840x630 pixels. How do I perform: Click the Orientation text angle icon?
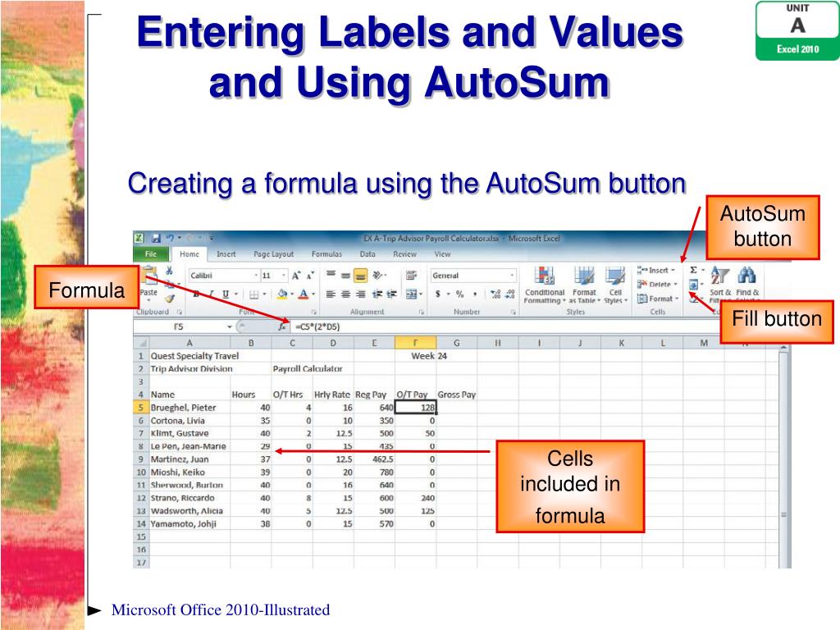tap(378, 276)
